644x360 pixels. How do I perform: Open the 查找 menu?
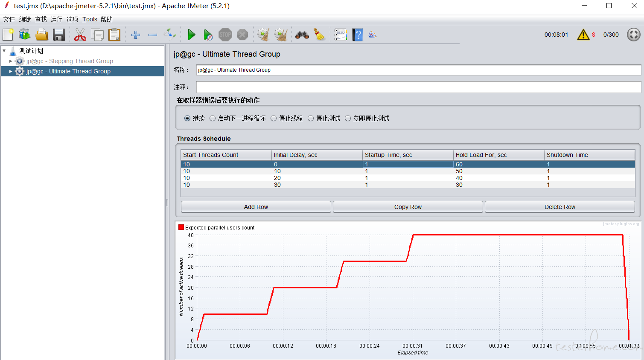(x=41, y=19)
